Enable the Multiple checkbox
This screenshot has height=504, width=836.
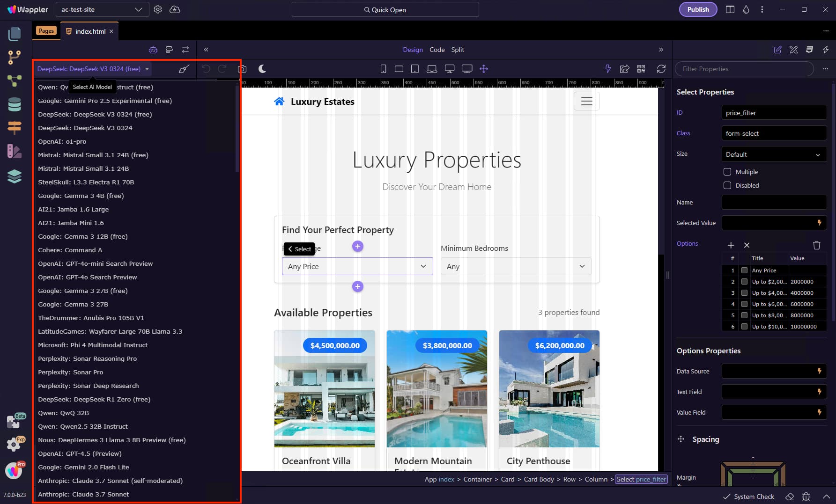pos(727,172)
